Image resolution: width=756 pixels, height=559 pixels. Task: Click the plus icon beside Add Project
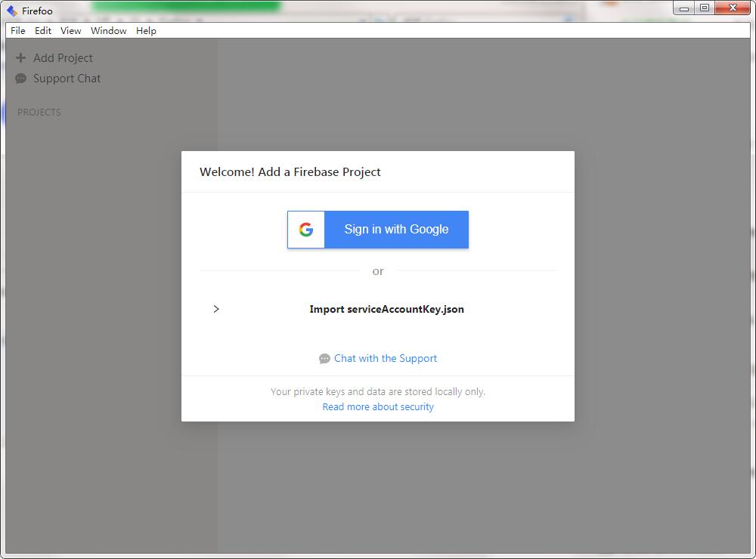click(x=20, y=58)
